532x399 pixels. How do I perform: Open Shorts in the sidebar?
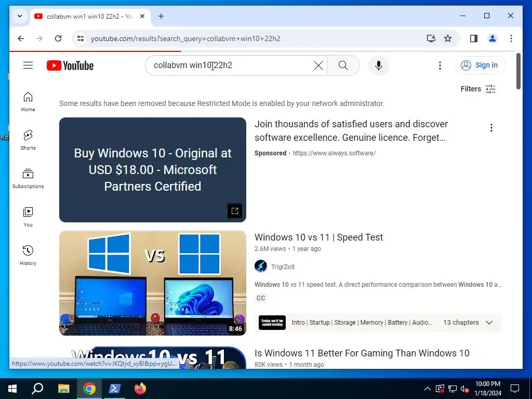[28, 140]
